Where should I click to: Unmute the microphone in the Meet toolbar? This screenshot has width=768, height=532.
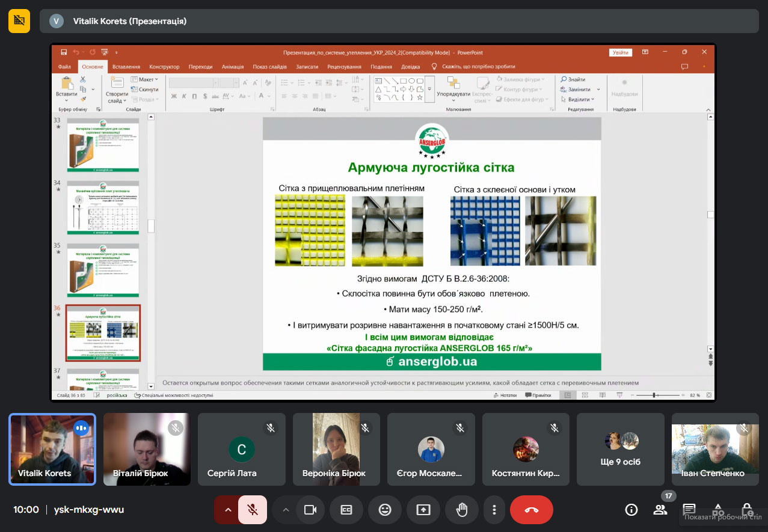[253, 510]
